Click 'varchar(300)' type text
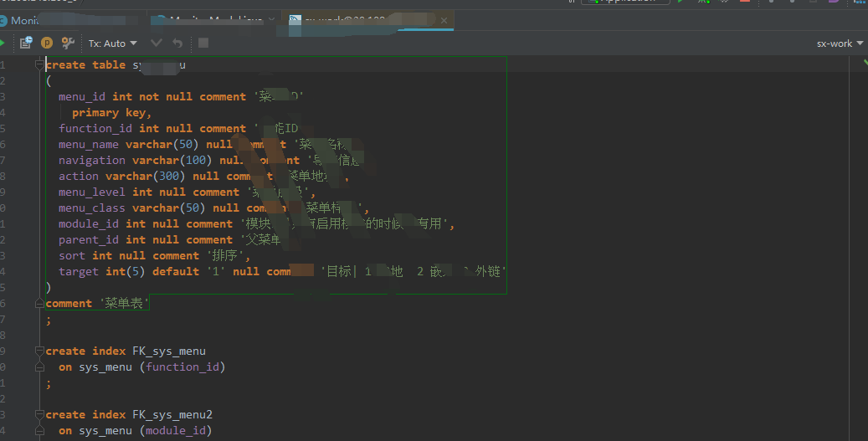The image size is (868, 441). pyautogui.click(x=146, y=176)
